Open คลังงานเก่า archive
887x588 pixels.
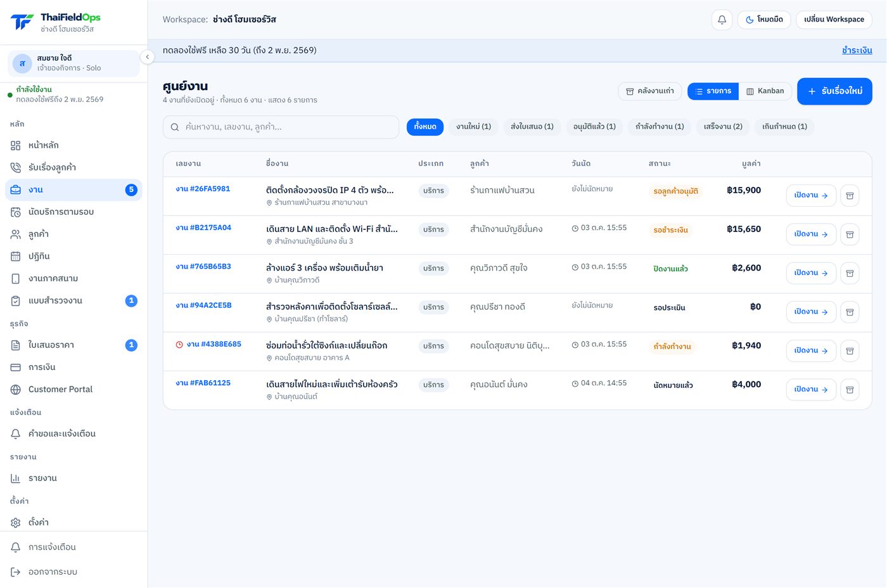click(650, 91)
